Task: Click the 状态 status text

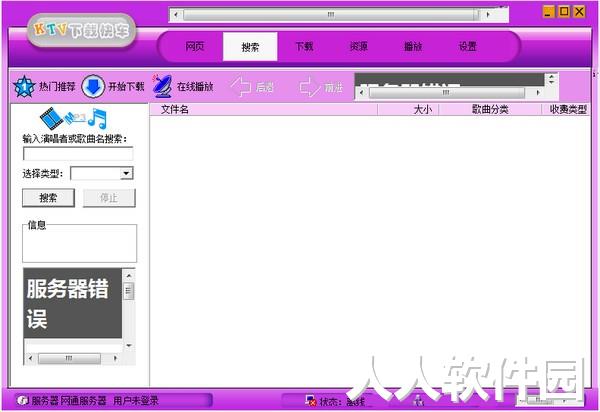Action: 342,401
